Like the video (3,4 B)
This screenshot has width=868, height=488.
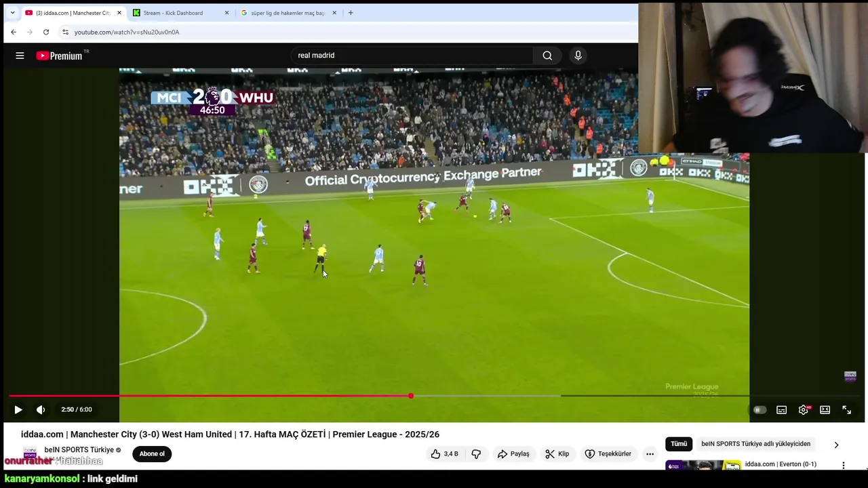(x=444, y=454)
